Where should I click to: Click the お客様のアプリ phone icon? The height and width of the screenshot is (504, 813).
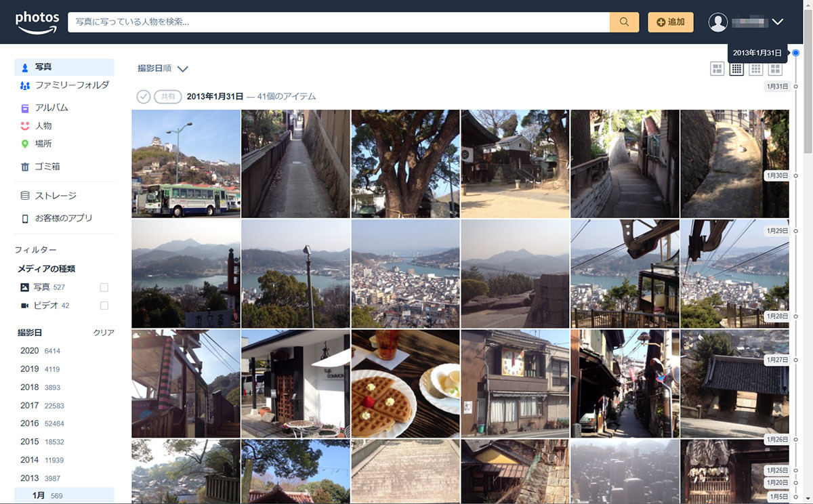pos(25,218)
